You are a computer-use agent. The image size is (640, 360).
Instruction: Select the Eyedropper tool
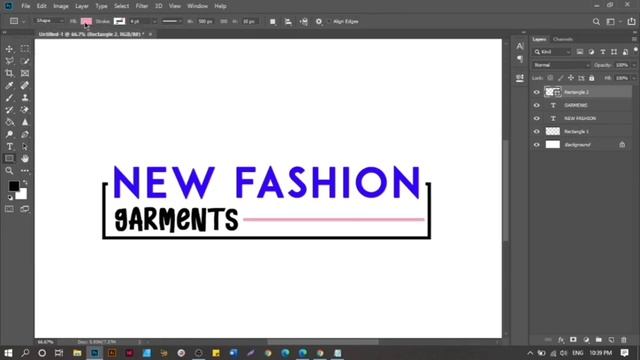(9, 86)
